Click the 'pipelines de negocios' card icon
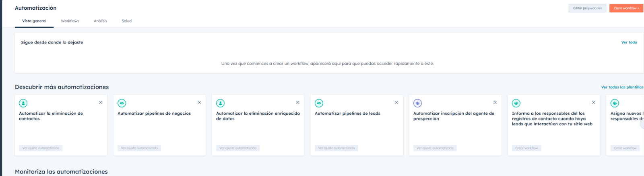This screenshot has height=176, width=644. click(122, 103)
